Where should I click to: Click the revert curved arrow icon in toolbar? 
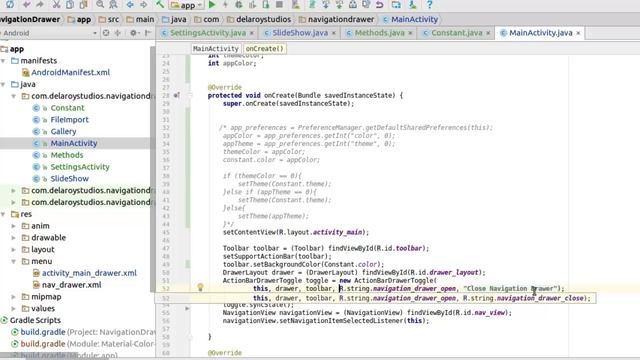click(x=380, y=4)
